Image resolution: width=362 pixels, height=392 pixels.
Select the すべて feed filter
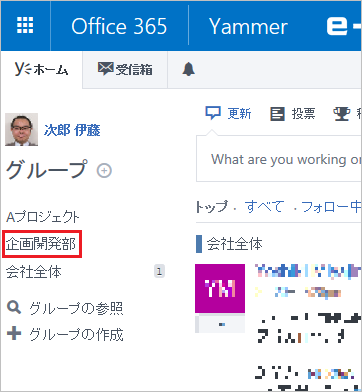click(x=265, y=207)
